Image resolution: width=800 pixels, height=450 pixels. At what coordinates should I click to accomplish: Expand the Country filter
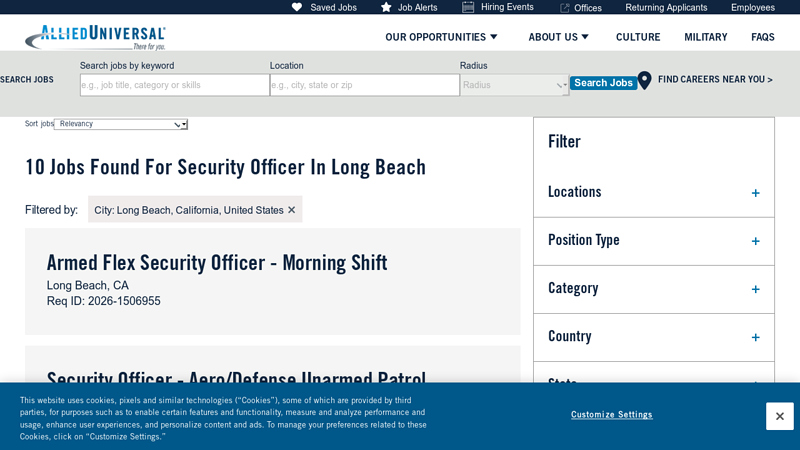pyautogui.click(x=654, y=337)
